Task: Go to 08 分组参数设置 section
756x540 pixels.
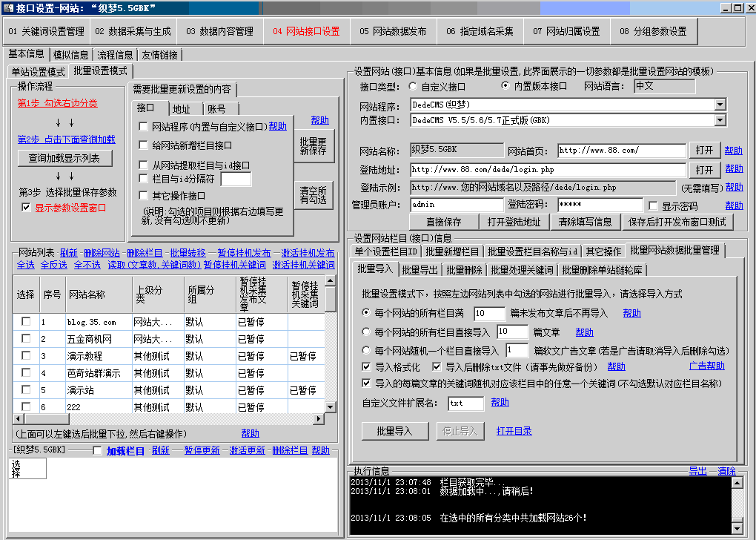Action: 653,31
